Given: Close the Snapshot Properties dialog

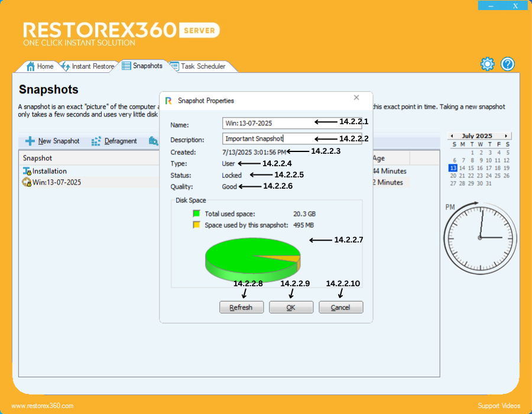Looking at the screenshot, I should (356, 98).
